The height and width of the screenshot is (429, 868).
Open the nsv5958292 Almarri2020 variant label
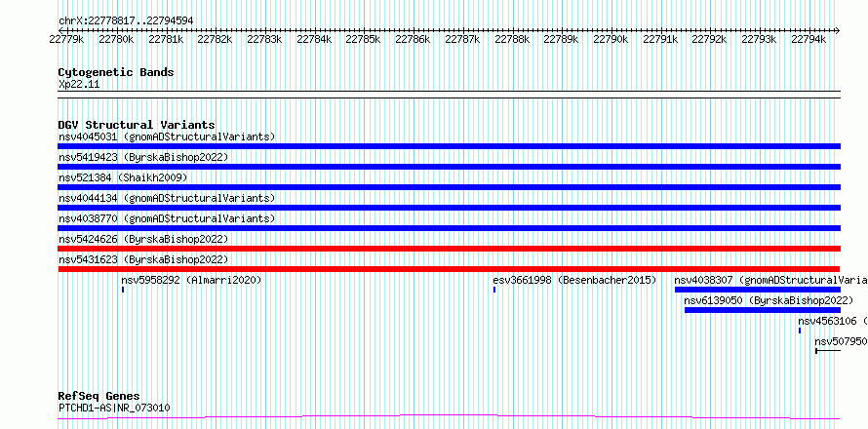(x=191, y=280)
